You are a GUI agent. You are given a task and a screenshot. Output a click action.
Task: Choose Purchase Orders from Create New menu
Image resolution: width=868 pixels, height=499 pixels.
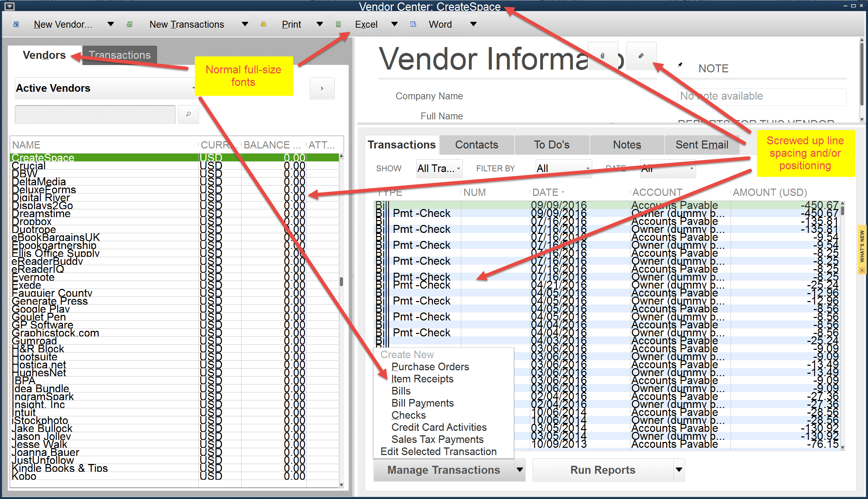tap(430, 367)
